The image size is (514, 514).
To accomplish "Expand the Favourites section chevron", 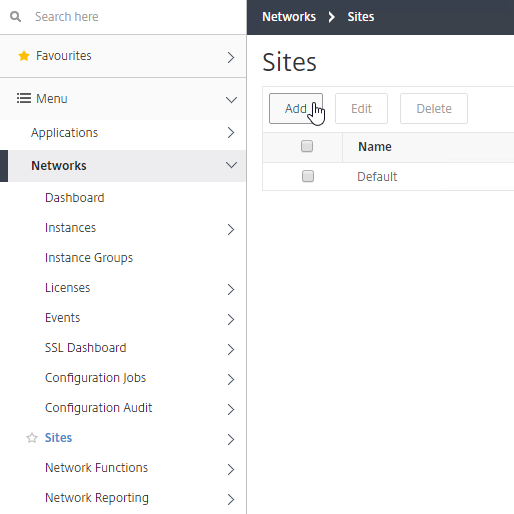I will (231, 57).
